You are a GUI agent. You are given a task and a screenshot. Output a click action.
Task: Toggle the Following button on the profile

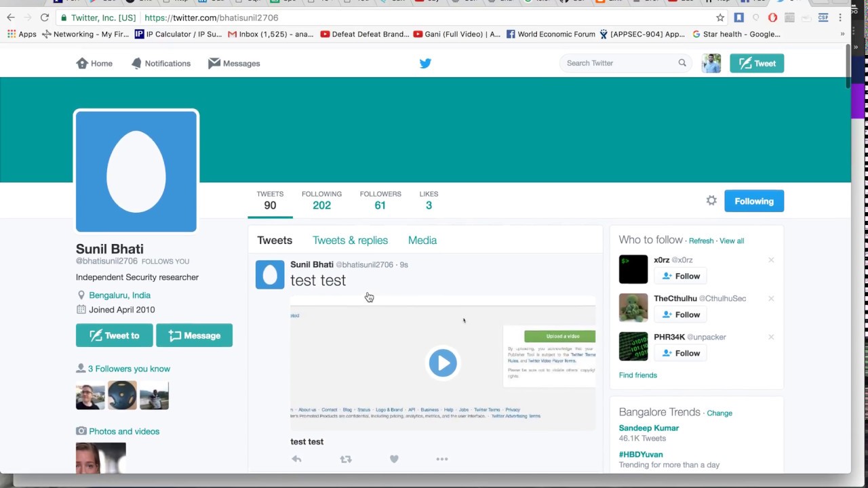[x=754, y=201]
